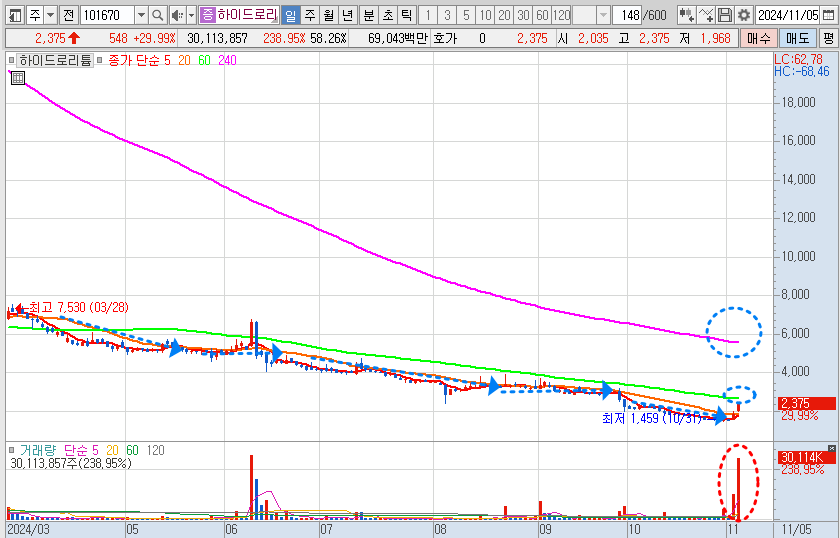Image resolution: width=840 pixels, height=538 pixels.
Task: Select interval preset 120
Action: point(561,15)
